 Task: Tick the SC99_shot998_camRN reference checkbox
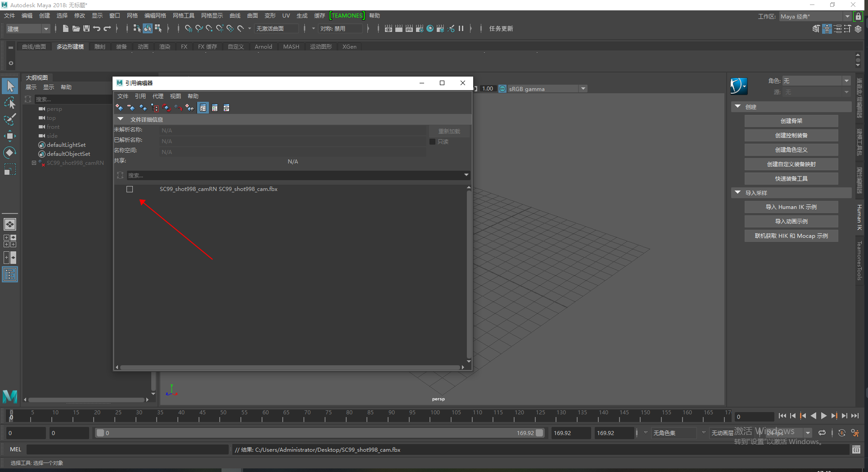130,189
